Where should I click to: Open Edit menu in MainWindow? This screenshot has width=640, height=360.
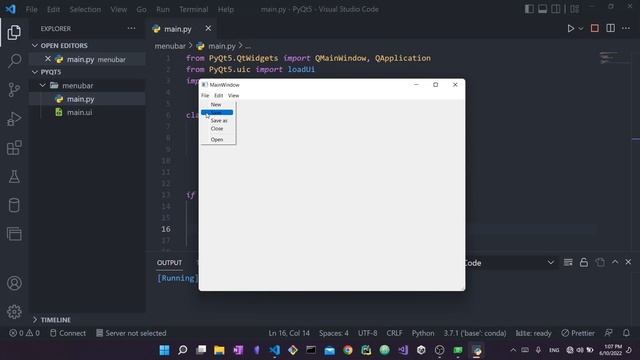click(x=219, y=96)
